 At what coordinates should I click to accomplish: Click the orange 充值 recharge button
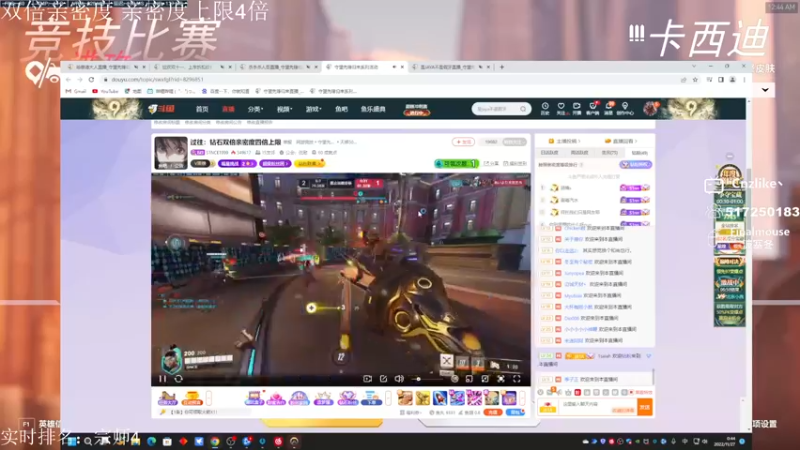[492, 412]
